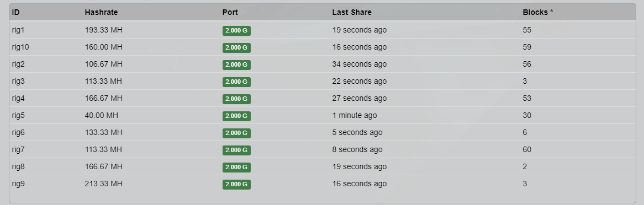Click the 2.000 G badge for rig7
This screenshot has height=205, width=644.
pos(236,150)
